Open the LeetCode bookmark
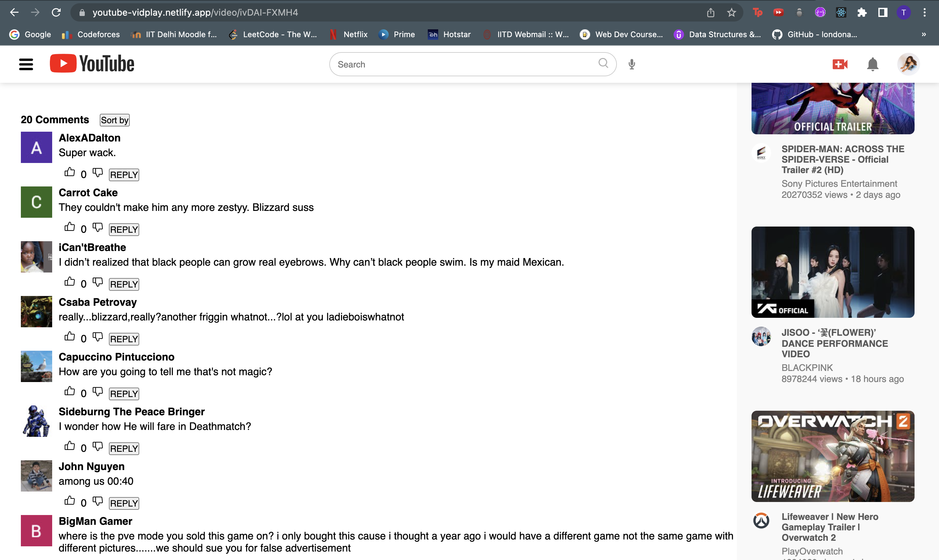Screen dimensions: 939x560 click(273, 34)
